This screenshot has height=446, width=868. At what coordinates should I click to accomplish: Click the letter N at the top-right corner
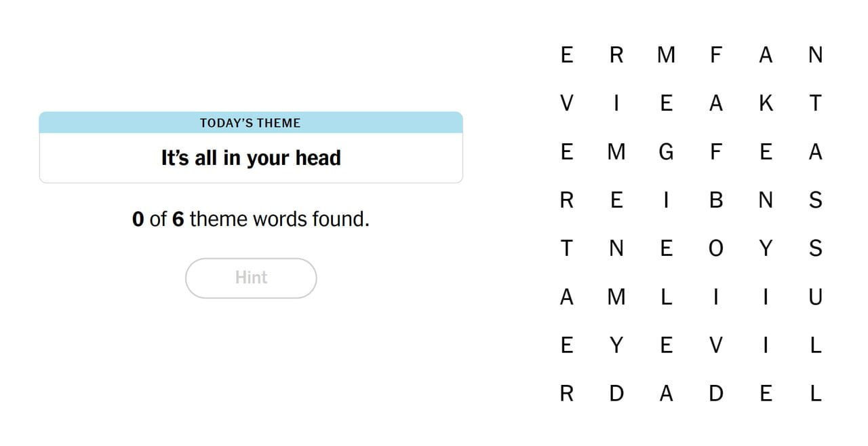pos(816,55)
